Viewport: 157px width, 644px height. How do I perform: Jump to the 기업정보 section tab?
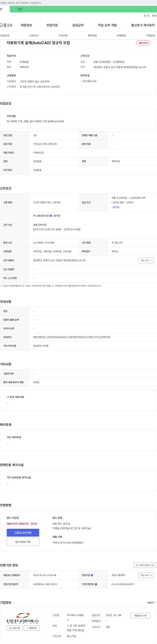click(x=150, y=36)
